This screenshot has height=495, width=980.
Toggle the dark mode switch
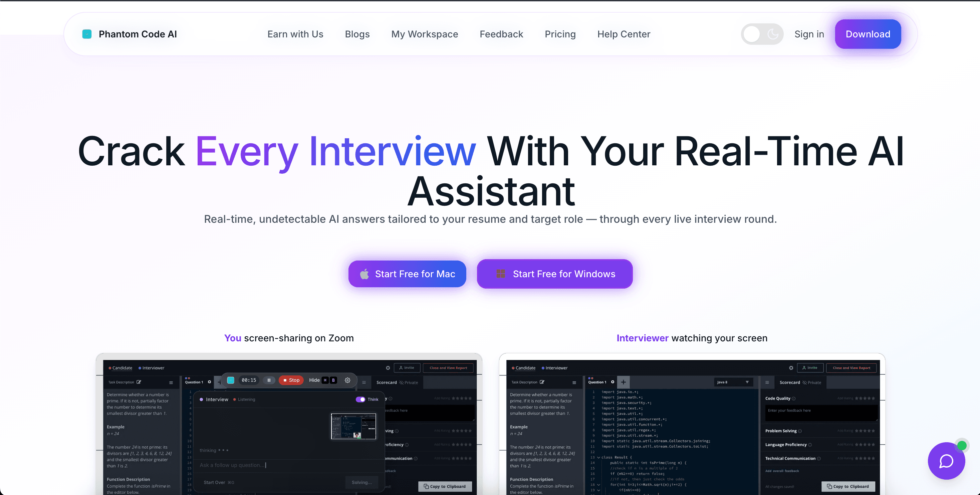pos(762,34)
